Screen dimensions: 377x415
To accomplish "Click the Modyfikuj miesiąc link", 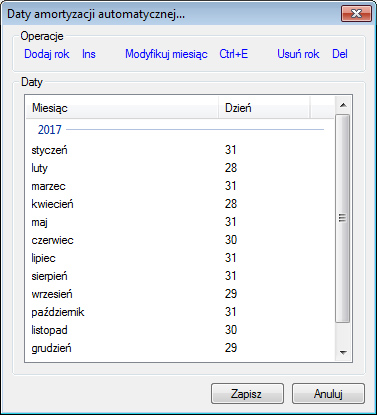I will (x=166, y=54).
